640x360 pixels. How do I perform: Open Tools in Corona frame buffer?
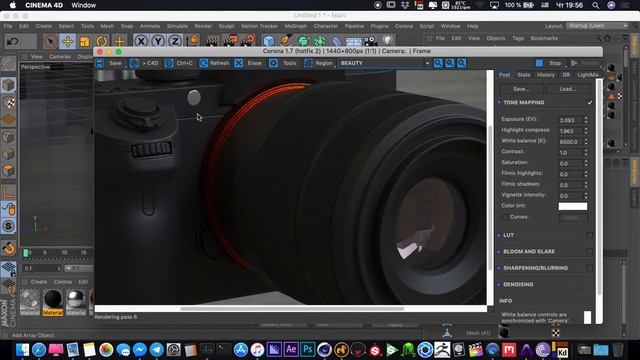pyautogui.click(x=283, y=63)
